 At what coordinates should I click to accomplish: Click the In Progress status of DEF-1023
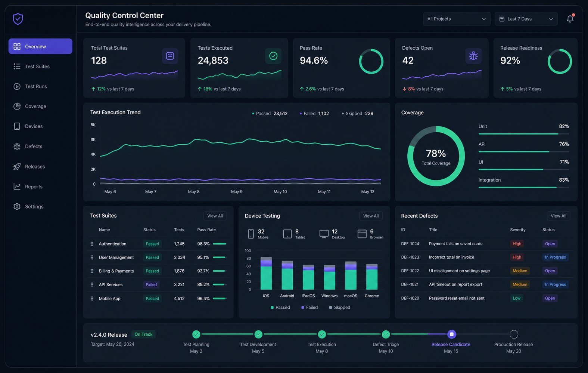(x=556, y=257)
